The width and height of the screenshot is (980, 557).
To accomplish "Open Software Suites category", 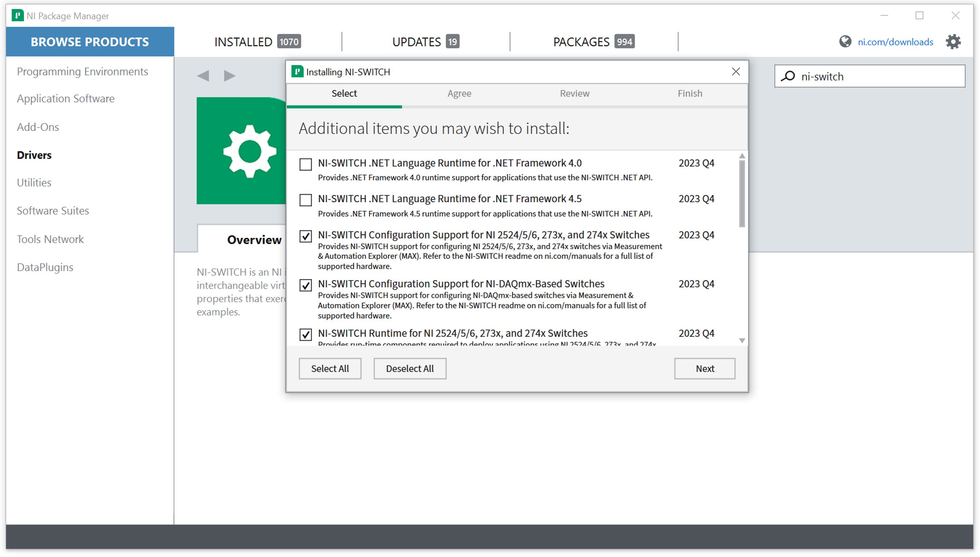I will tap(53, 210).
